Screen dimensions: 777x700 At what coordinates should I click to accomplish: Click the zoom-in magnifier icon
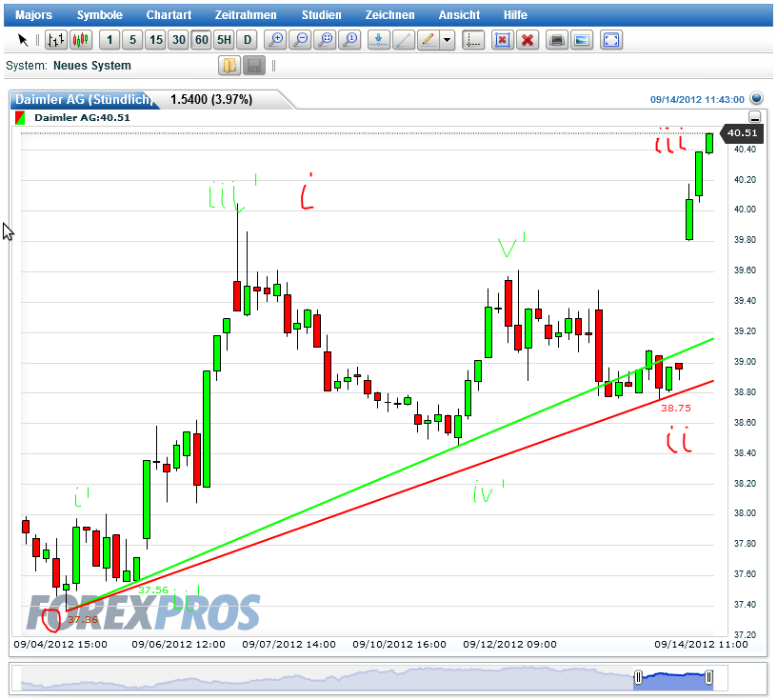[276, 40]
